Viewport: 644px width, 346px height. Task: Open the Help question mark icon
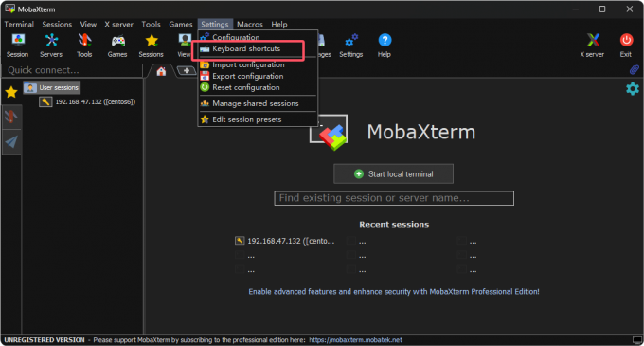(x=385, y=46)
